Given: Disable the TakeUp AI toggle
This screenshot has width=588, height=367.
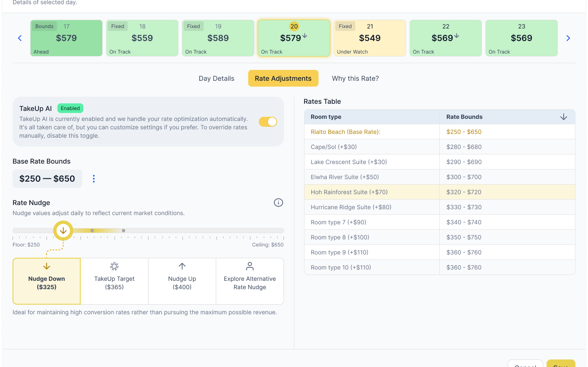Looking at the screenshot, I should click(268, 122).
